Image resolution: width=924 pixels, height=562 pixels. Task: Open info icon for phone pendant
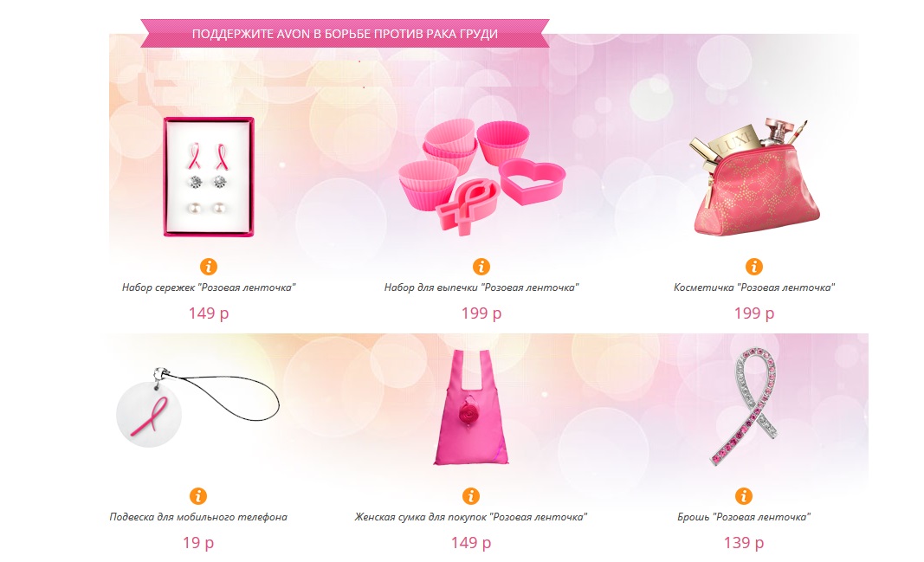pos(198,495)
